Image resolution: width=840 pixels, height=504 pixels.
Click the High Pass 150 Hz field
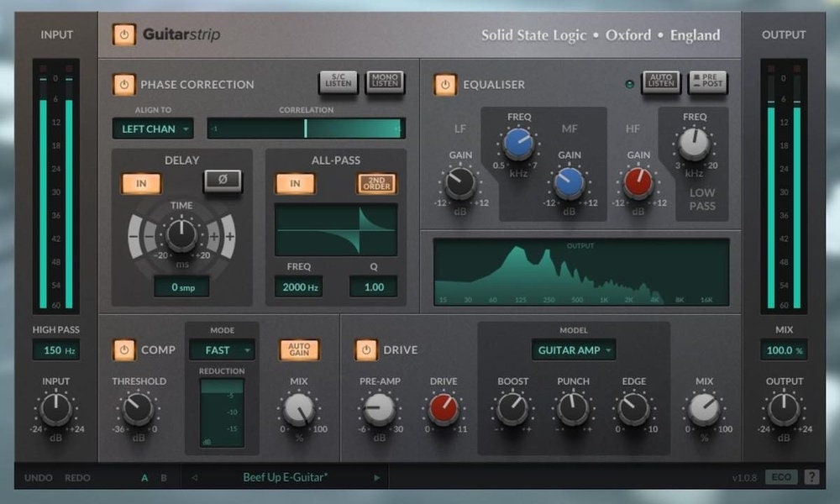pos(55,350)
